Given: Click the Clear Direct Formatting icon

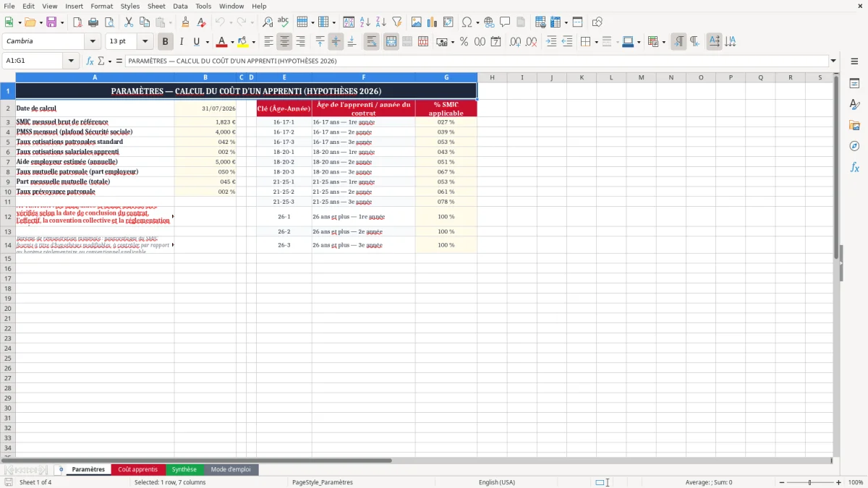Looking at the screenshot, I should click(x=201, y=22).
